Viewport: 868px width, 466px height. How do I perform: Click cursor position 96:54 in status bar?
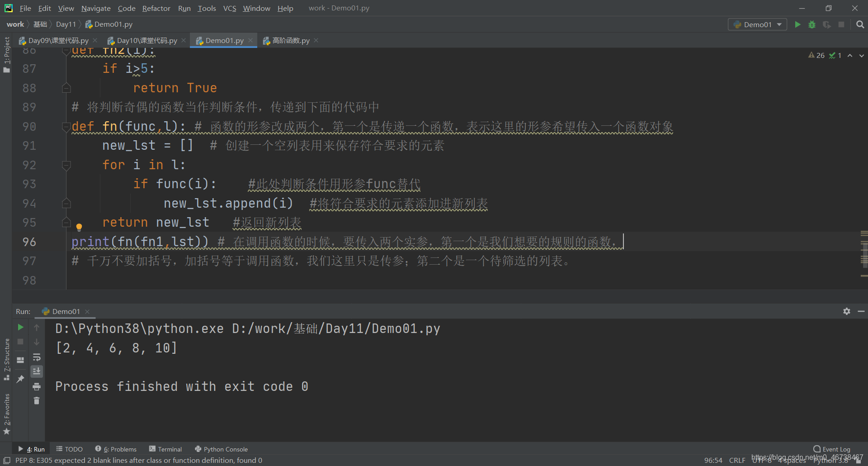[713, 460]
